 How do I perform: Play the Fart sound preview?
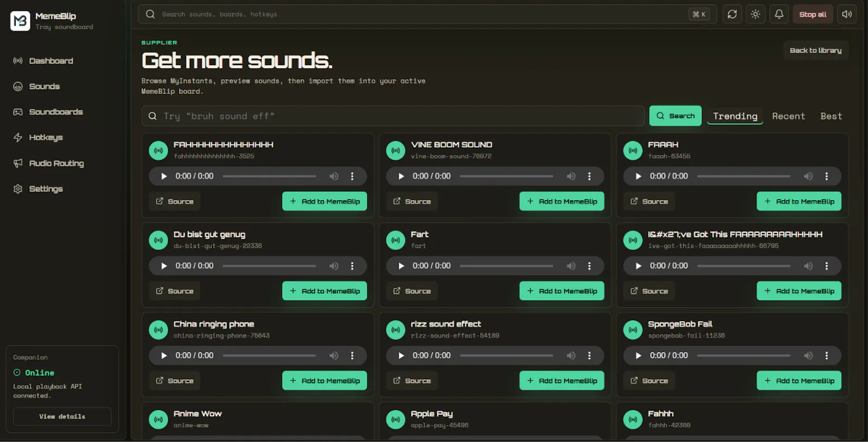(x=401, y=266)
